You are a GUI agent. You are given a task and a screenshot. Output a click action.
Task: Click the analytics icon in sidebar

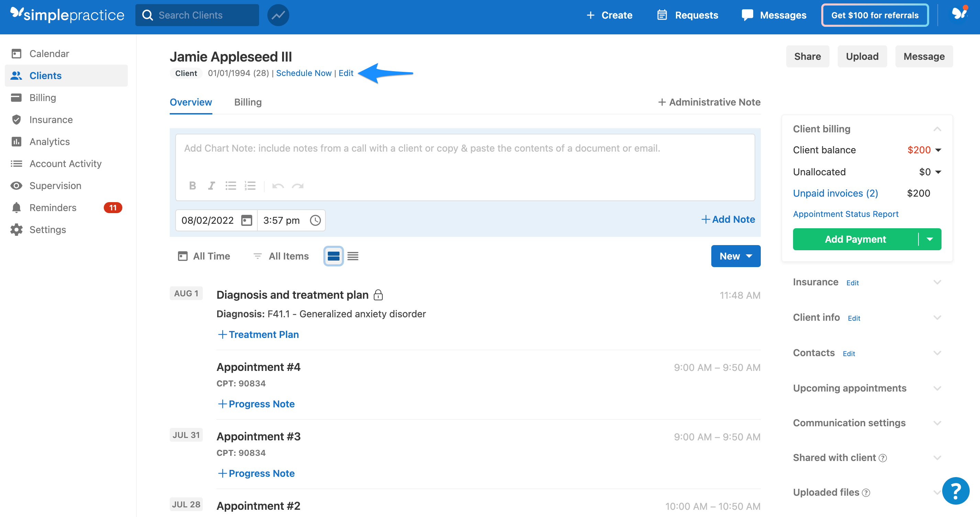[17, 141]
